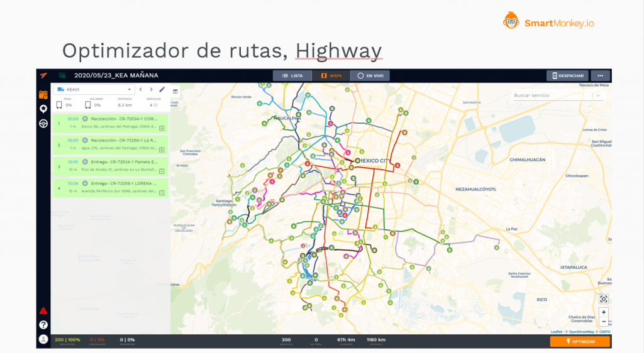
Task: Click the 8.3 km route distance value
Action: [x=125, y=106]
